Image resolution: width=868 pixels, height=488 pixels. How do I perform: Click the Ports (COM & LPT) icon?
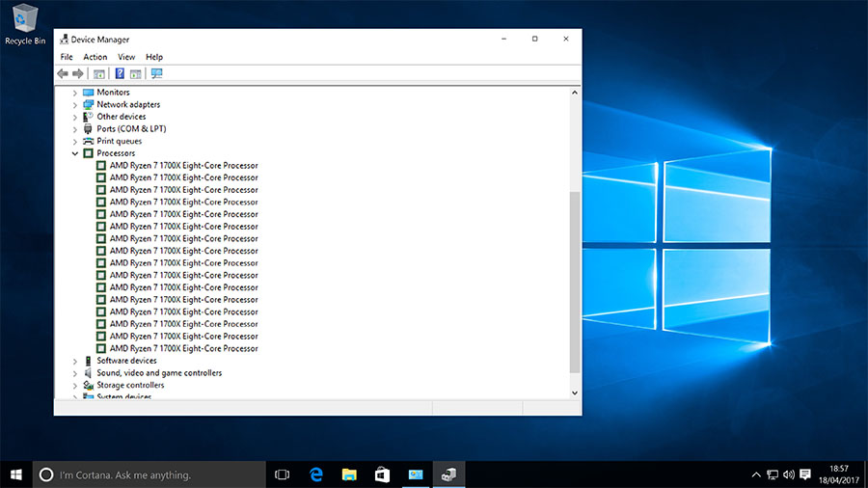pyautogui.click(x=88, y=129)
